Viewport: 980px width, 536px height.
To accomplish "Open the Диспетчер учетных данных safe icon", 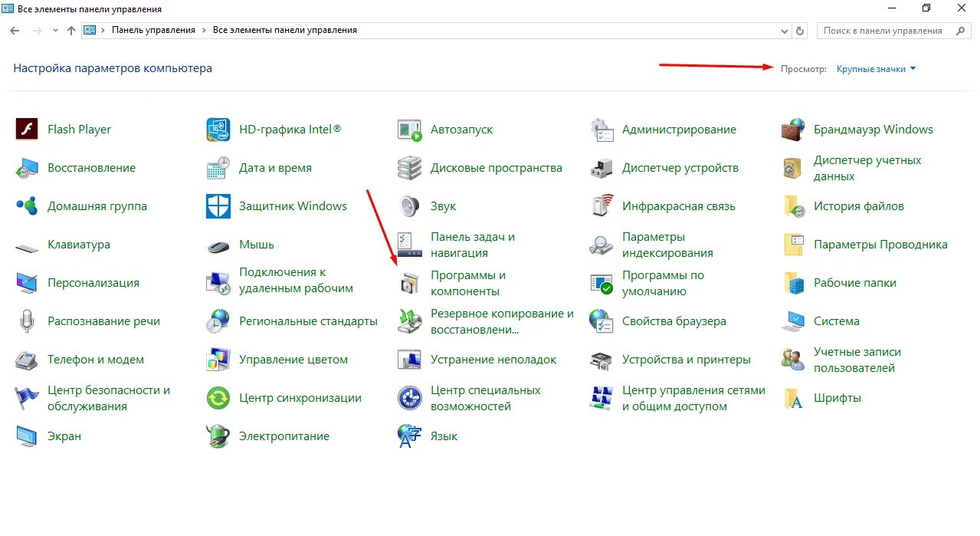I will tap(793, 168).
